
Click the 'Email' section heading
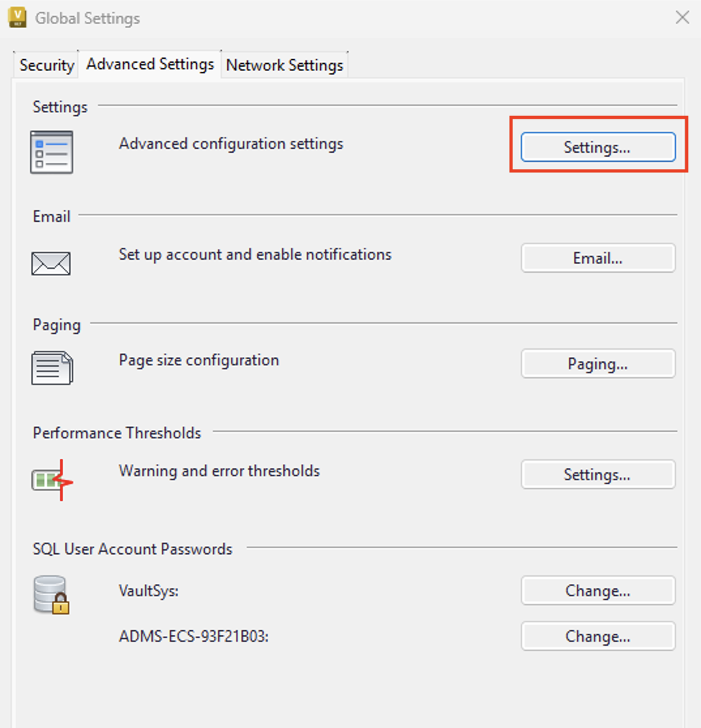point(51,217)
